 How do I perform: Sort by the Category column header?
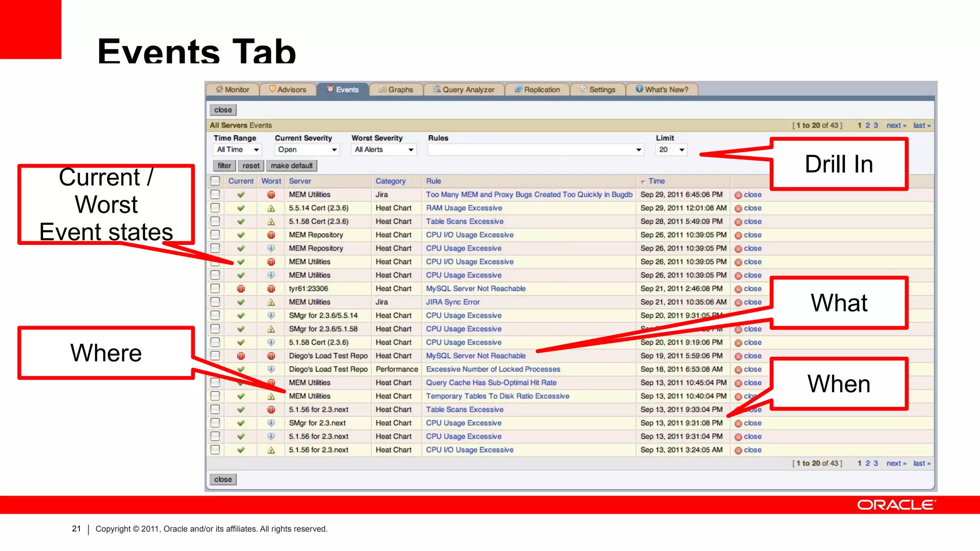[390, 181]
